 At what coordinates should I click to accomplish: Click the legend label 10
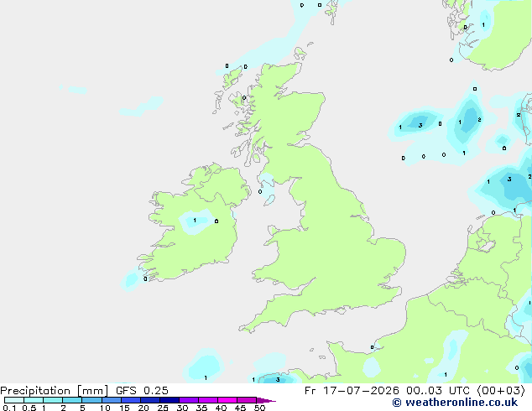pos(105,408)
